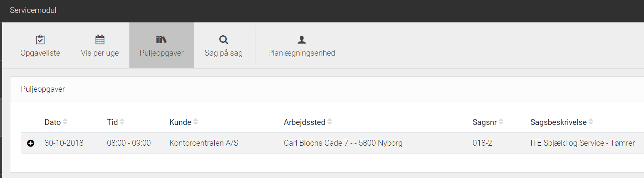
Task: Expand row details with plus icon
Action: pyautogui.click(x=30, y=143)
